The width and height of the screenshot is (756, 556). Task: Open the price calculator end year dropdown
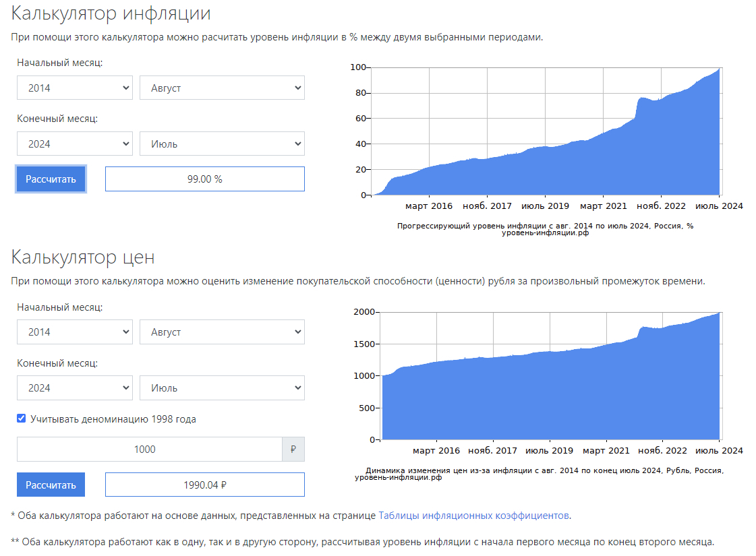(74, 388)
